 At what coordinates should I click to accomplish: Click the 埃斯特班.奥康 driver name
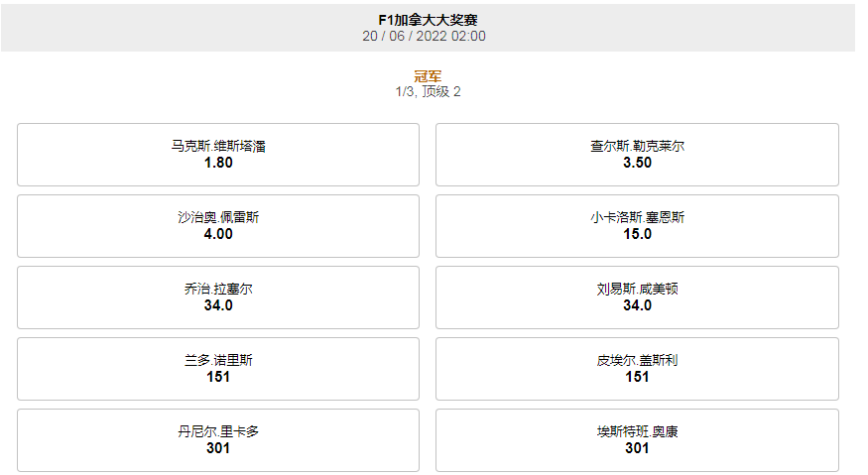(637, 431)
